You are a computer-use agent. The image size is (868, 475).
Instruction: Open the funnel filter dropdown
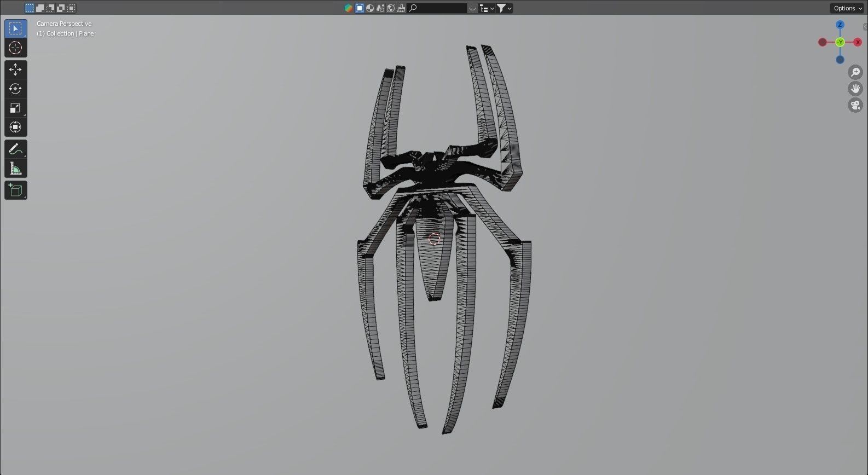pos(504,8)
